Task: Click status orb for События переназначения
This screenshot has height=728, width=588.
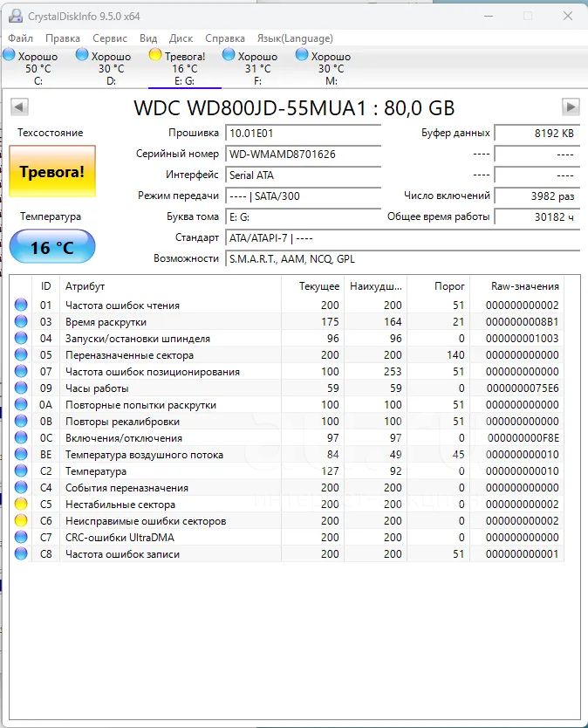Action: (21, 487)
